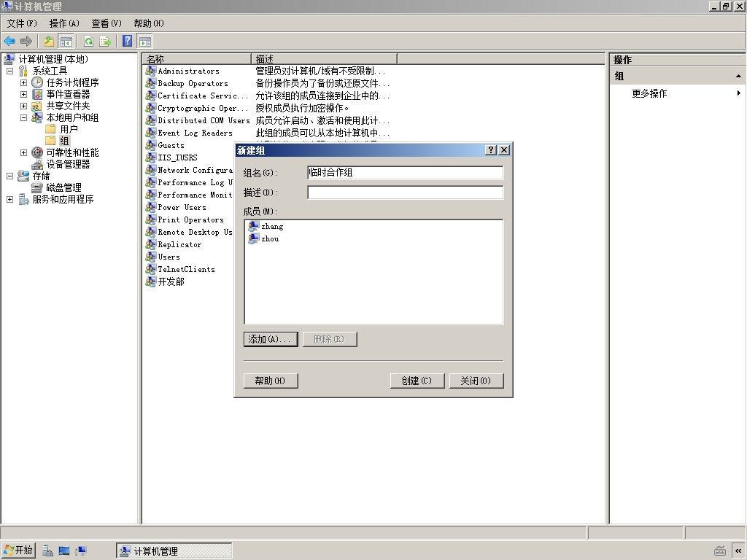Open the 文件(F) menu
Viewport: 747px width, 560px height.
pyautogui.click(x=22, y=23)
